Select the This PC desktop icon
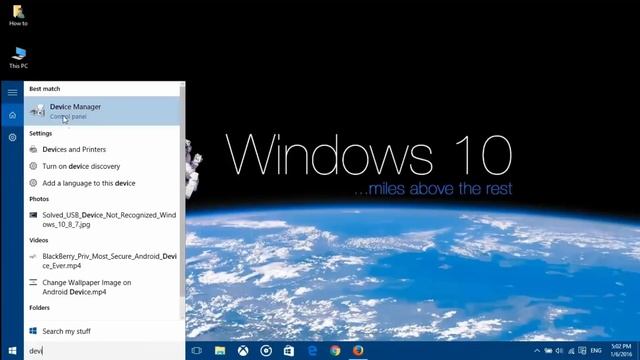 click(x=18, y=58)
